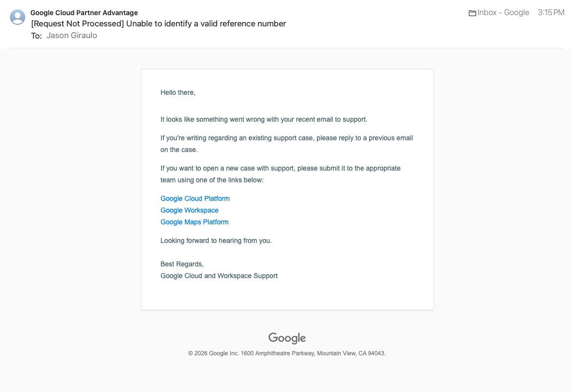Screen dimensions: 572x392
Task: Click the "Hello there," greeting text
Action: pyautogui.click(x=178, y=92)
